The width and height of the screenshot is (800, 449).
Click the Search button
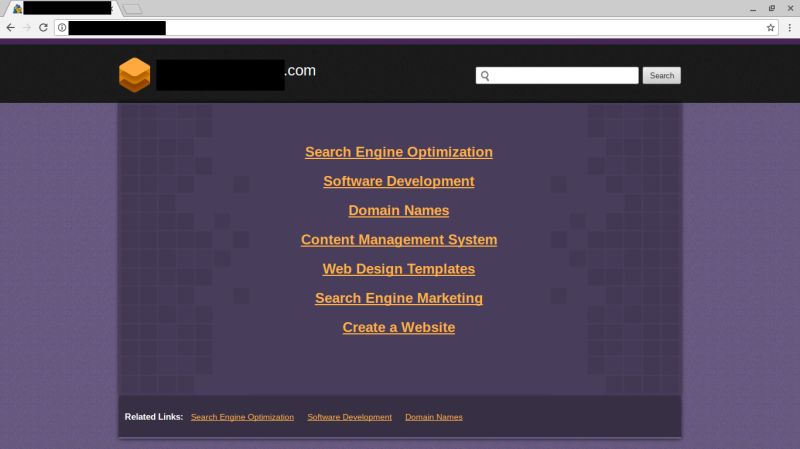pyautogui.click(x=661, y=76)
